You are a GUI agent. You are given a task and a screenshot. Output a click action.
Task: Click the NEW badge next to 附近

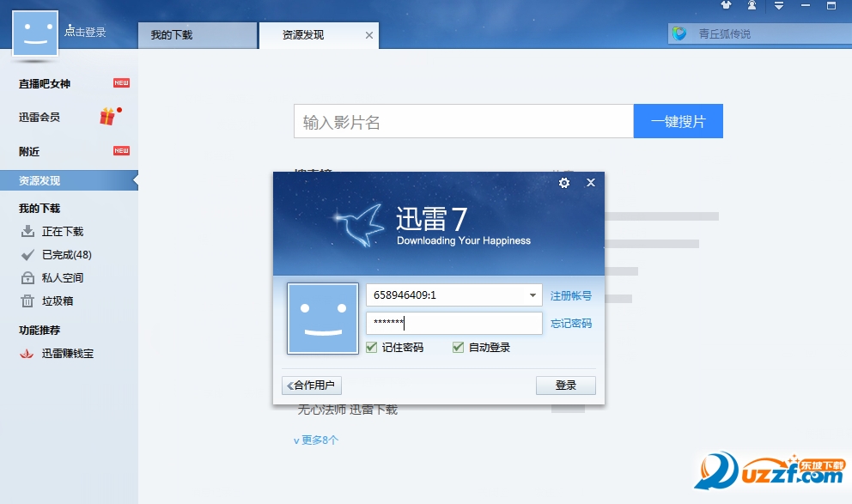click(x=121, y=150)
